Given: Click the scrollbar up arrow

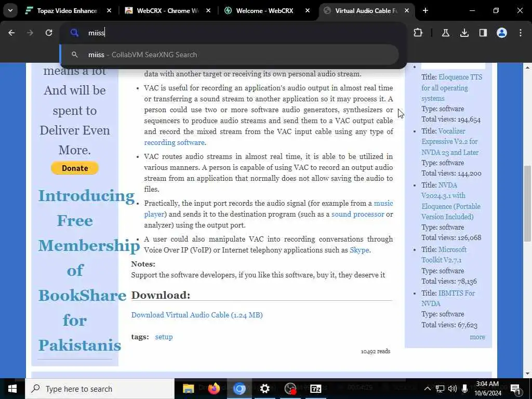Looking at the screenshot, I should [x=527, y=68].
